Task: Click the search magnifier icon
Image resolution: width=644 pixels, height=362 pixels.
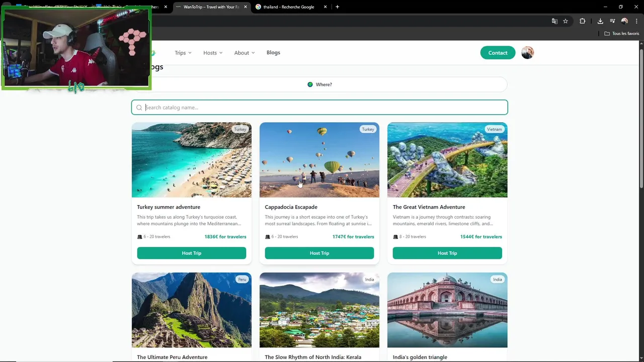Action: click(x=139, y=108)
